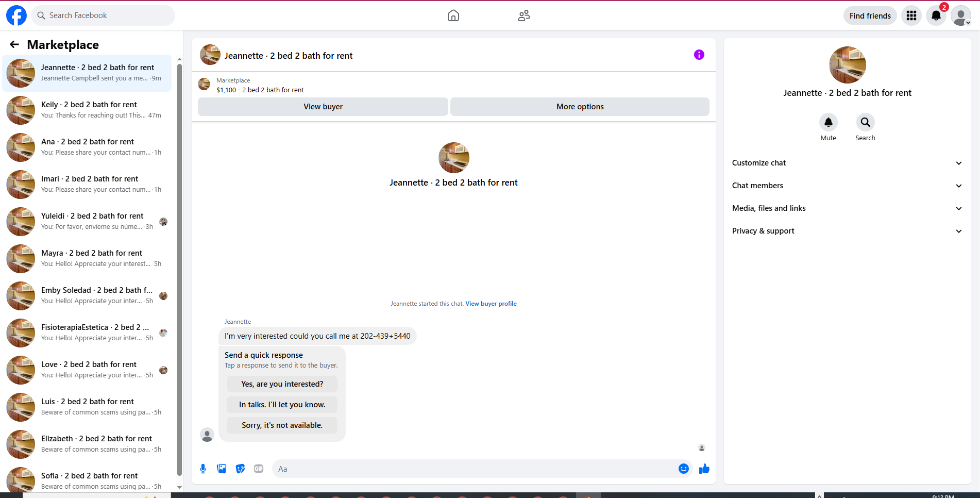Choose a sticker icon
The width and height of the screenshot is (980, 498).
240,469
